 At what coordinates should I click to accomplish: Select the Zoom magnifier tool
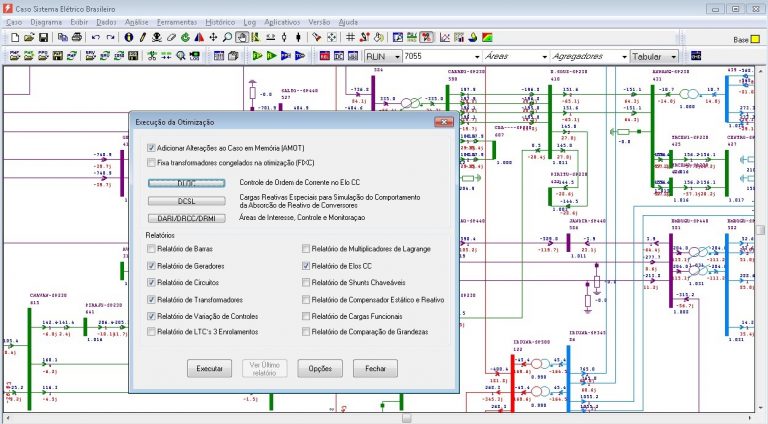pyautogui.click(x=227, y=38)
